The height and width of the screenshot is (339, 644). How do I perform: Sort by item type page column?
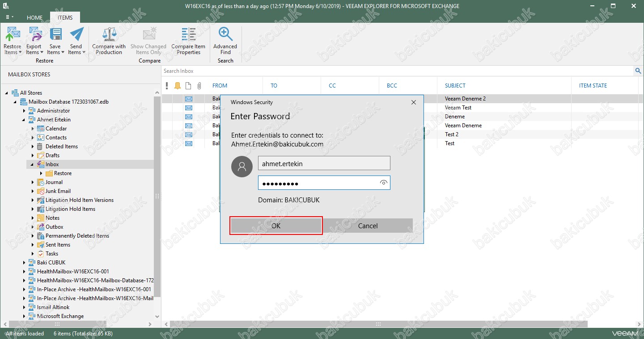click(188, 86)
